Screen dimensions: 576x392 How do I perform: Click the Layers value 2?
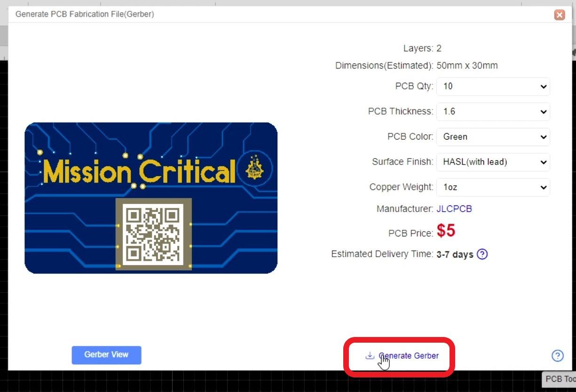pyautogui.click(x=439, y=48)
